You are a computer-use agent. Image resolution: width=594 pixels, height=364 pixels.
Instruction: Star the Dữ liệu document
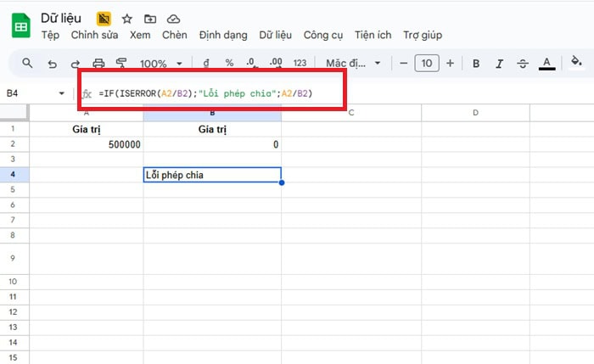pyautogui.click(x=127, y=18)
